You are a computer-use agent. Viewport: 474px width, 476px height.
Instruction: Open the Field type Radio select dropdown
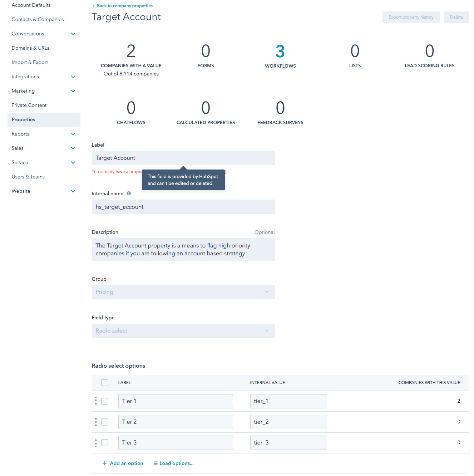(183, 331)
